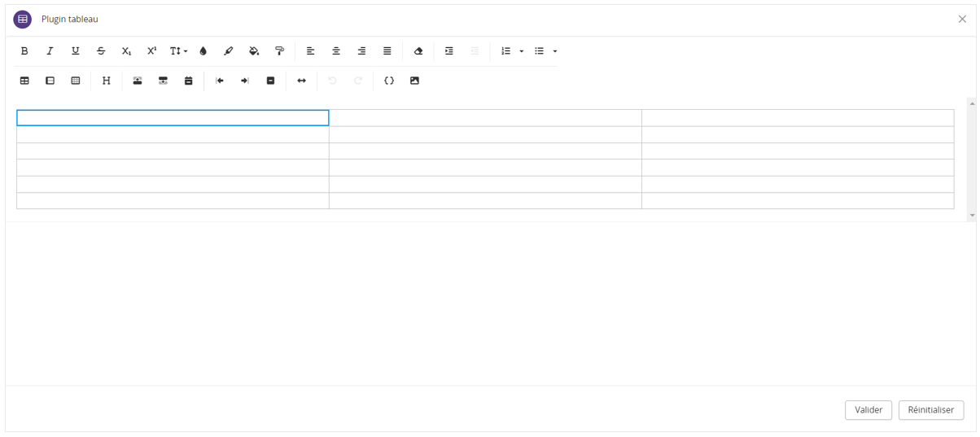Viewport: 980px width, 437px height.
Task: Center align the text
Action: (x=336, y=51)
